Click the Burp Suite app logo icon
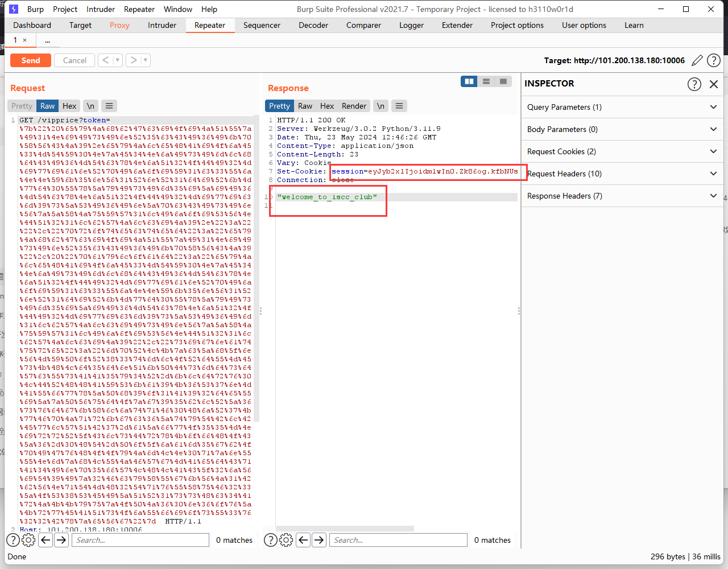728x569 pixels. (x=14, y=9)
